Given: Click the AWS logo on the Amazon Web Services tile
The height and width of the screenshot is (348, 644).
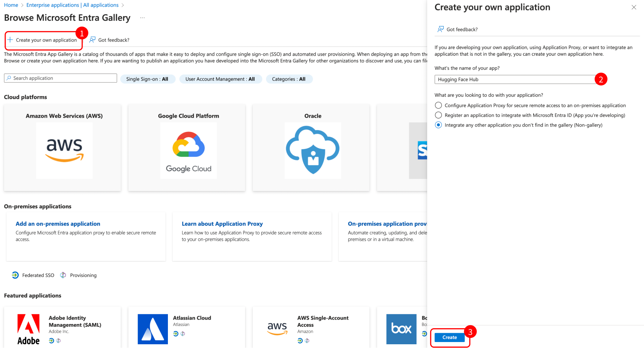Looking at the screenshot, I should (64, 150).
